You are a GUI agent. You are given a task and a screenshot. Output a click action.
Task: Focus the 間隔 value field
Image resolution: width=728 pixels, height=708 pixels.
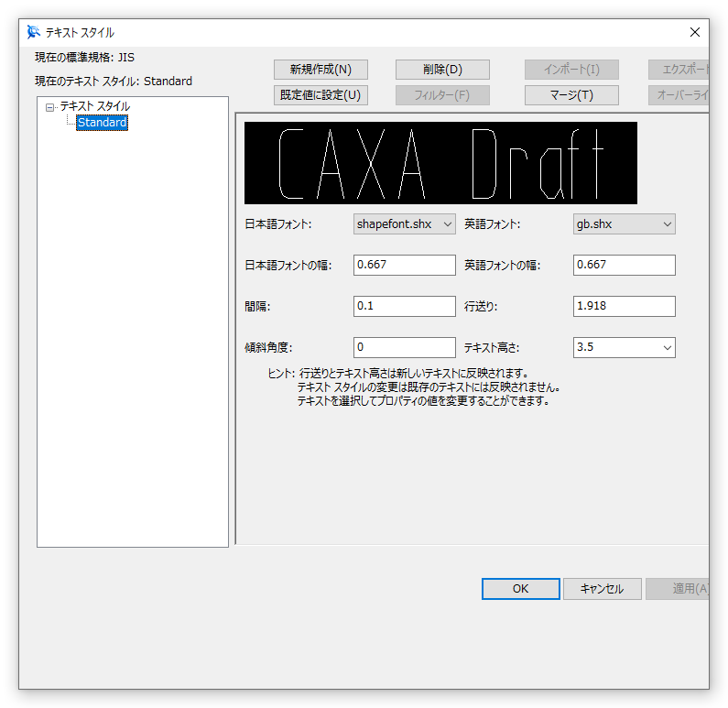(404, 306)
